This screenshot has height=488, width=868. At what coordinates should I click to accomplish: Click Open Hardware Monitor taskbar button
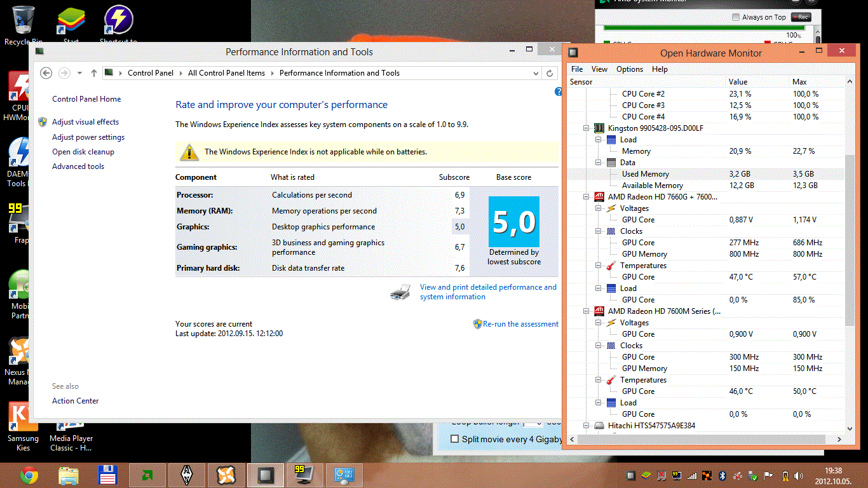266,475
